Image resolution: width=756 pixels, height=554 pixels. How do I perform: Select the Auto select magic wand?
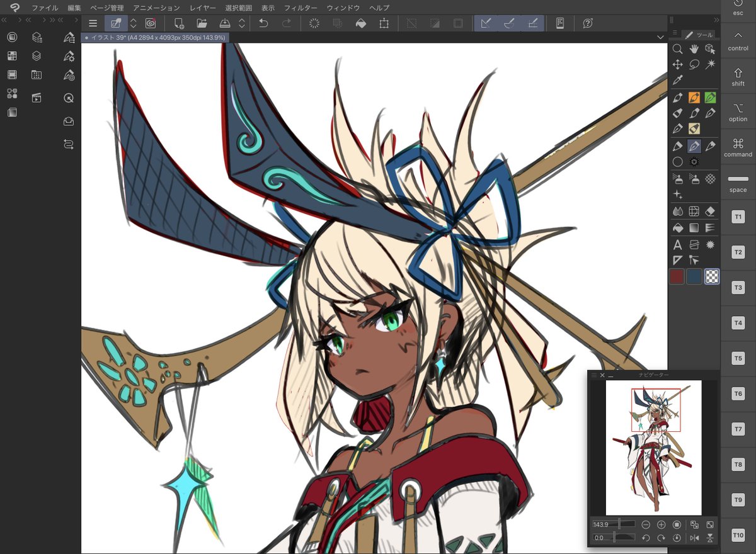coord(711,64)
